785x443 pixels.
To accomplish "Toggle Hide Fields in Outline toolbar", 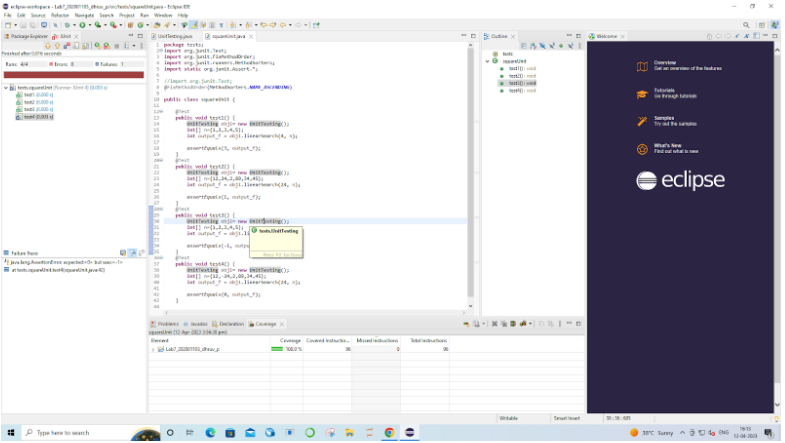I will coord(542,46).
